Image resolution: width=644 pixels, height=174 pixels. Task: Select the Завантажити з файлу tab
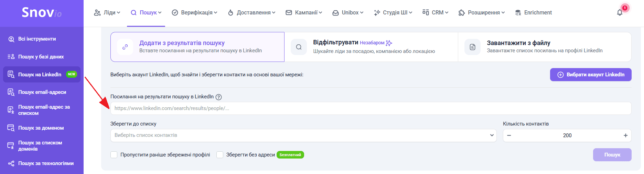click(545, 47)
